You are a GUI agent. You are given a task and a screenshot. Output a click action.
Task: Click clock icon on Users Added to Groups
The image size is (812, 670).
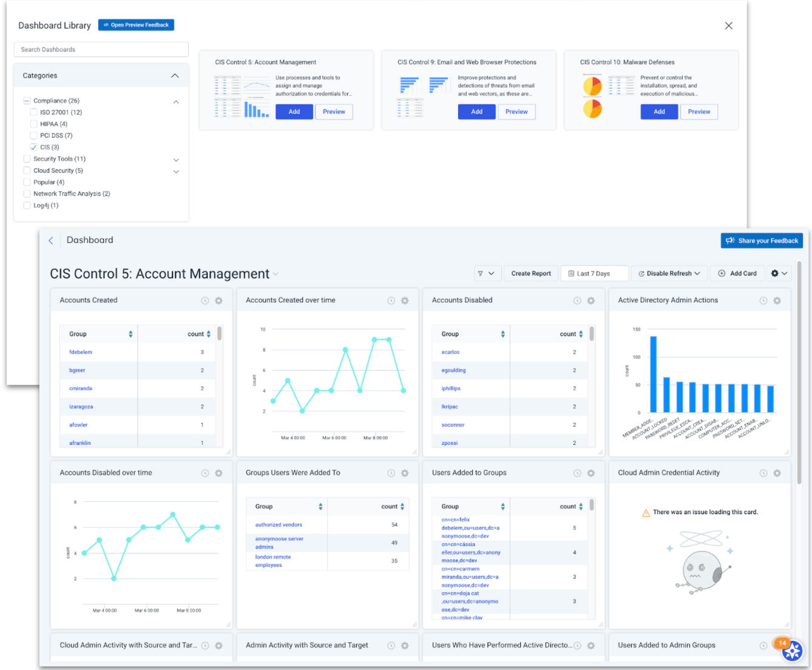tap(577, 473)
